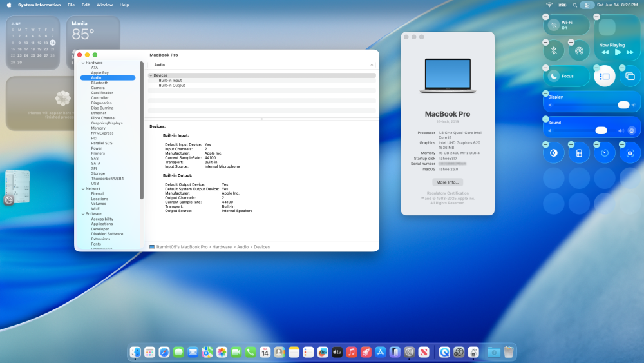The image size is (644, 363).
Task: Open Messages app in the Dock
Action: point(178,352)
